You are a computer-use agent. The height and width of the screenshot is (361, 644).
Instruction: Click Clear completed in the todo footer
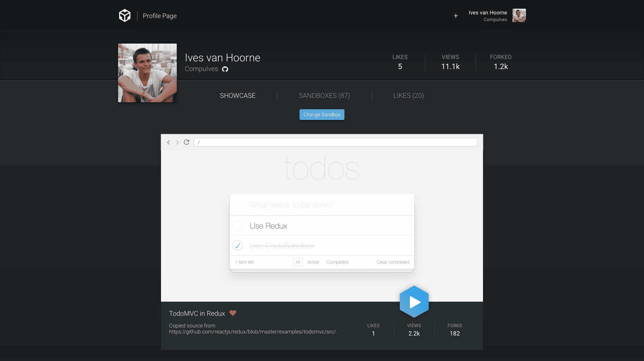[393, 262]
